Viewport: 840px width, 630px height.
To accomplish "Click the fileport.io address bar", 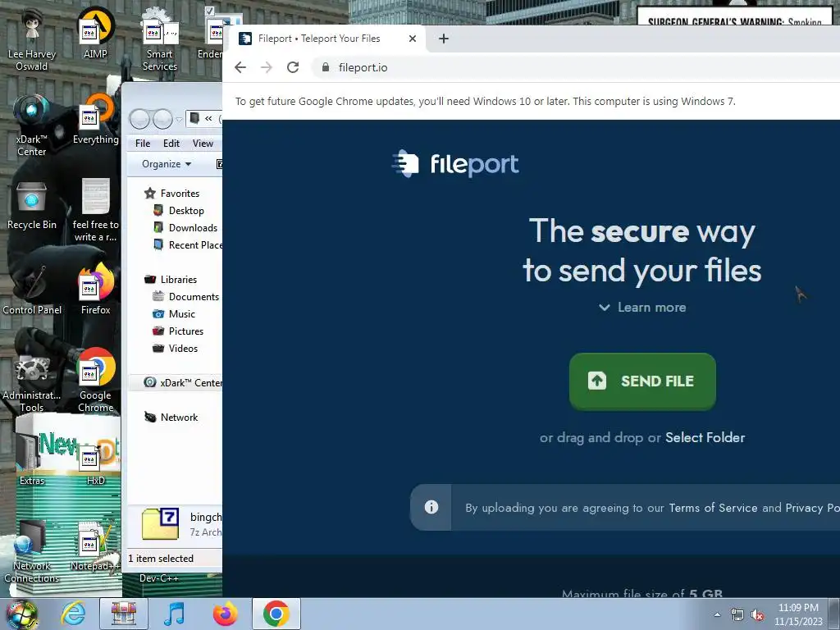I will pyautogui.click(x=575, y=67).
